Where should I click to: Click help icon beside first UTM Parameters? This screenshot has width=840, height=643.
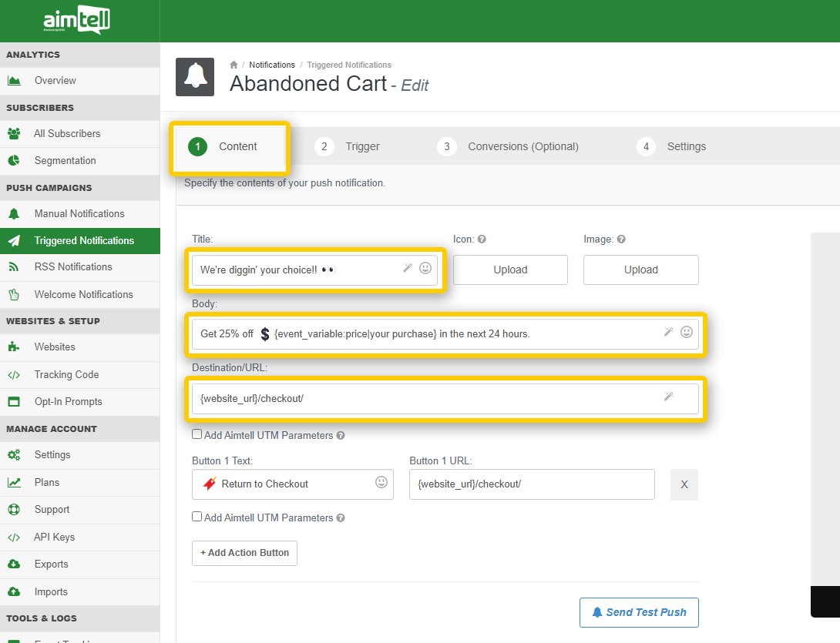pyautogui.click(x=341, y=436)
